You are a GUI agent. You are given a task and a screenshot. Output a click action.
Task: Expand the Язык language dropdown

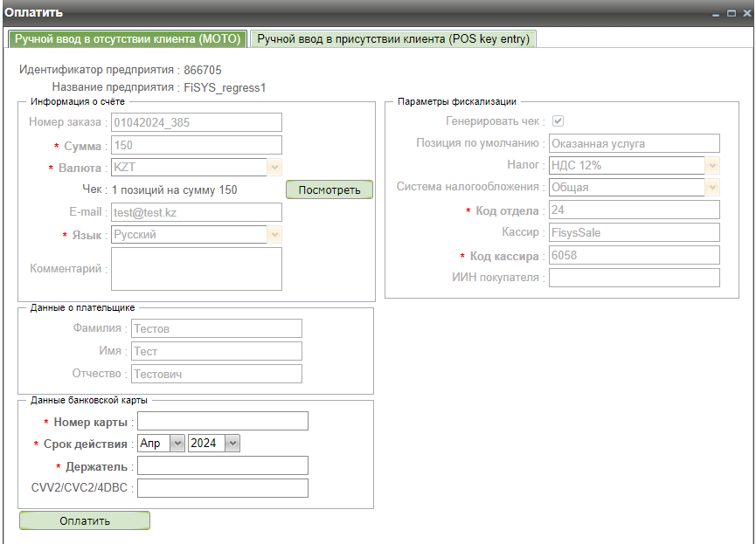[274, 235]
